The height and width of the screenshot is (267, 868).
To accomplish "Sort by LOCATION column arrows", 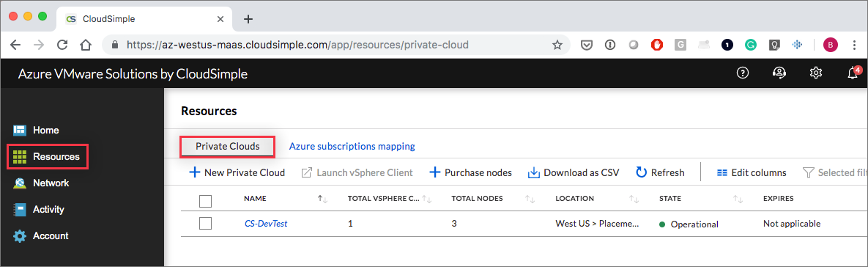I will (x=634, y=199).
